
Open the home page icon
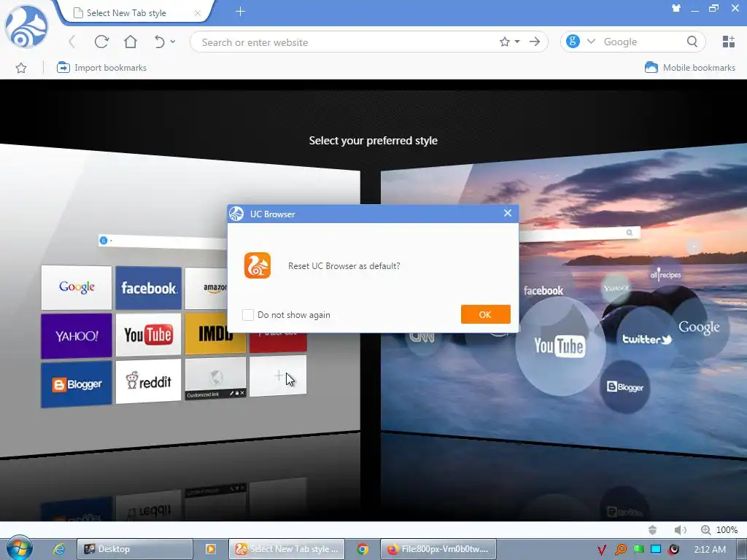(x=131, y=42)
